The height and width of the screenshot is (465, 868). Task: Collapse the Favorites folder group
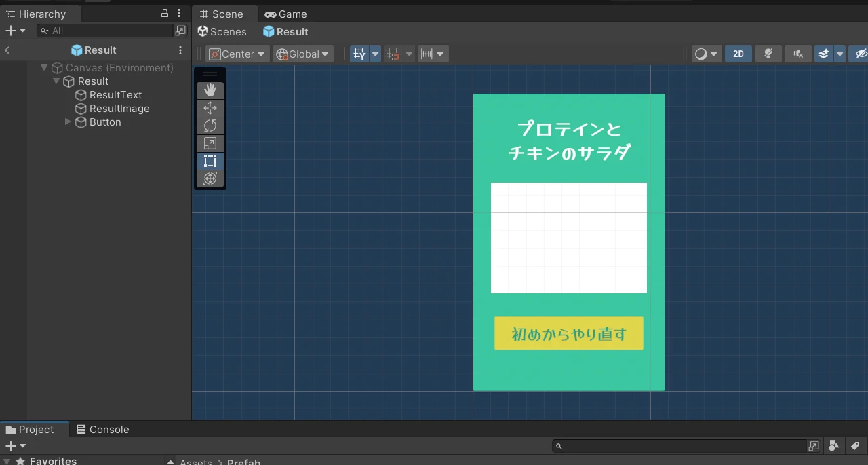coord(6,461)
